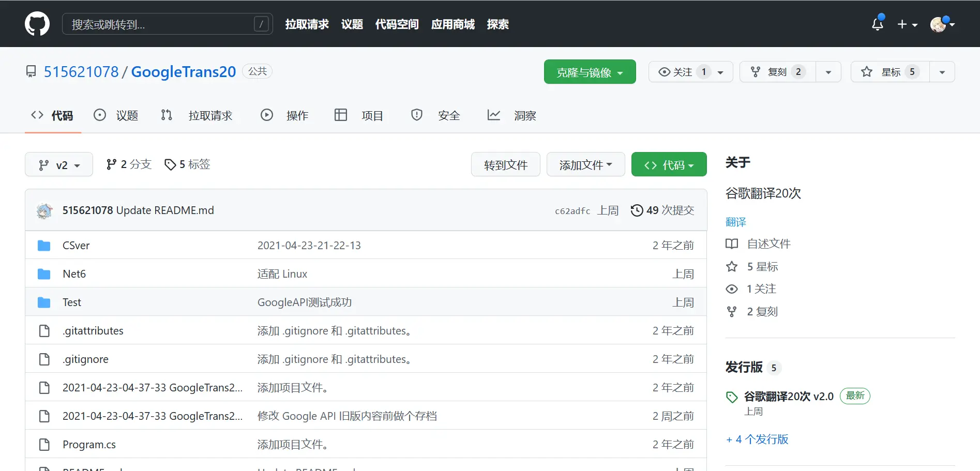Screen dimensions: 980x471
Task: Open 应用商城 in the top navigation
Action: click(x=453, y=24)
